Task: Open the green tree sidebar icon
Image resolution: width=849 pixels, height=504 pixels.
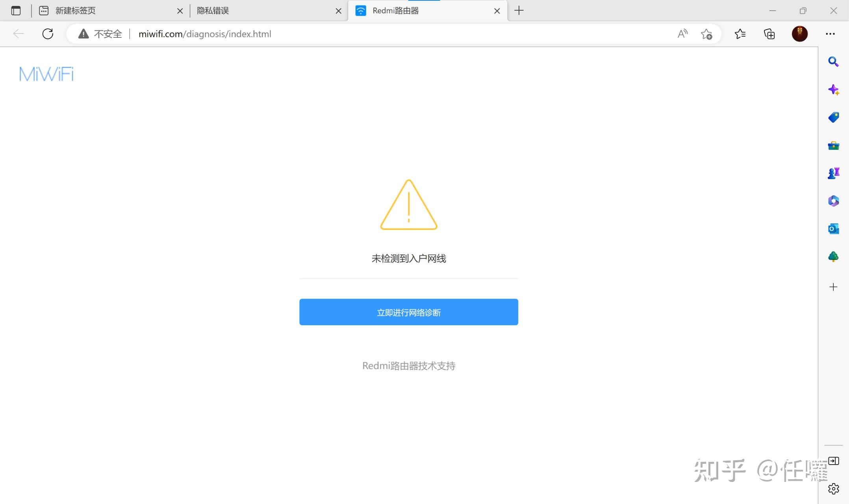Action: [x=833, y=257]
